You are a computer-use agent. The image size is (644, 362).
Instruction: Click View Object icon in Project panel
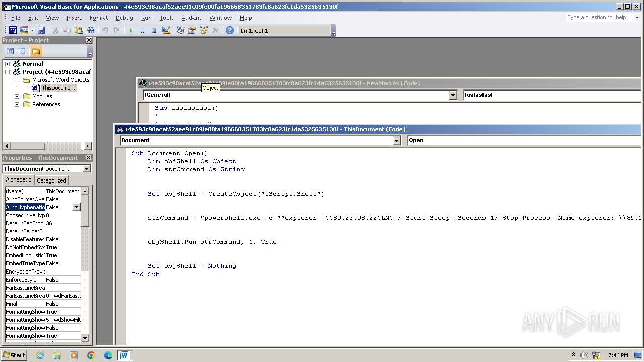point(22,51)
